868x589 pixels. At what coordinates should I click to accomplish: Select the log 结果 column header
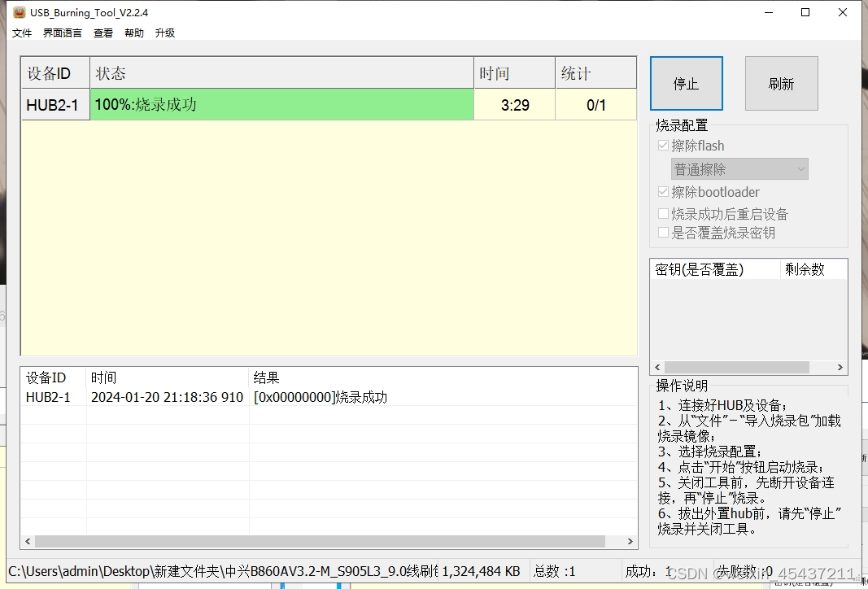click(443, 378)
